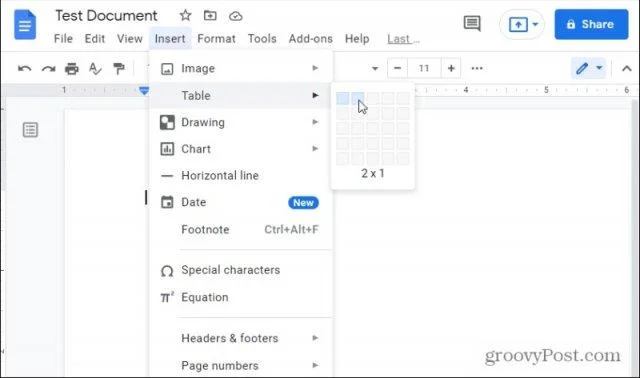Image resolution: width=640 pixels, height=378 pixels.
Task: Choose Date in Insert menu
Action: [x=241, y=202]
